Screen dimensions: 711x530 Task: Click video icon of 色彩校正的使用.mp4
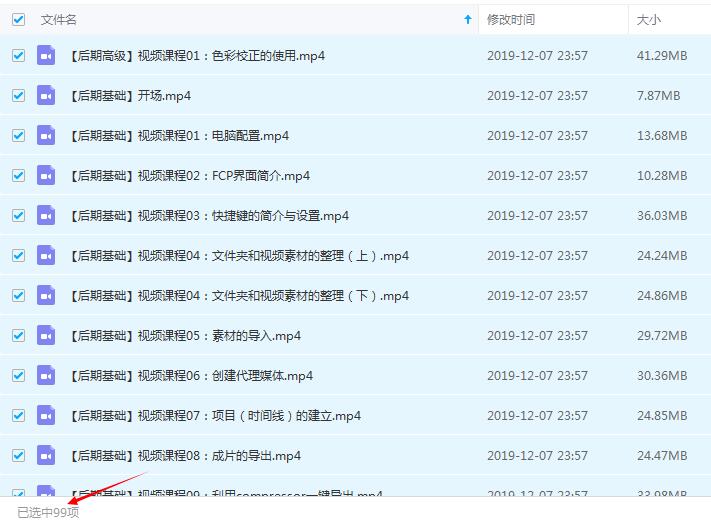coord(46,56)
